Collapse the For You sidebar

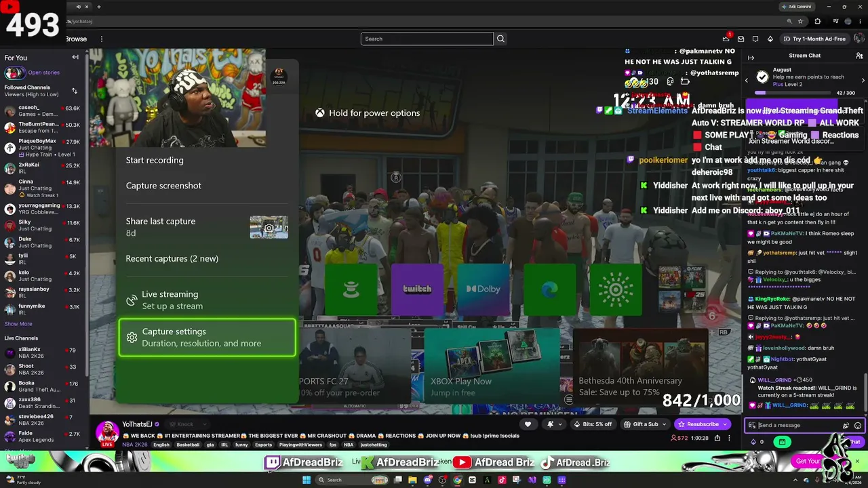[75, 58]
